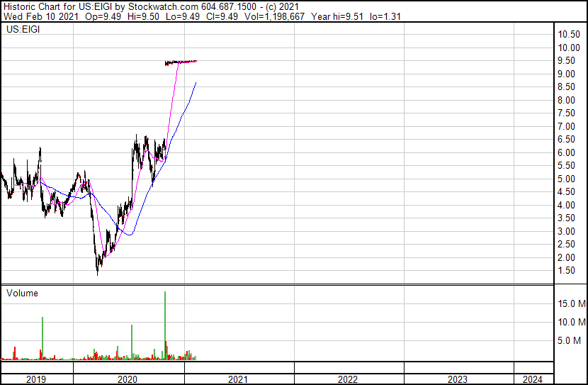Click the Volume panel label
The width and height of the screenshot is (588, 385).
pos(22,293)
